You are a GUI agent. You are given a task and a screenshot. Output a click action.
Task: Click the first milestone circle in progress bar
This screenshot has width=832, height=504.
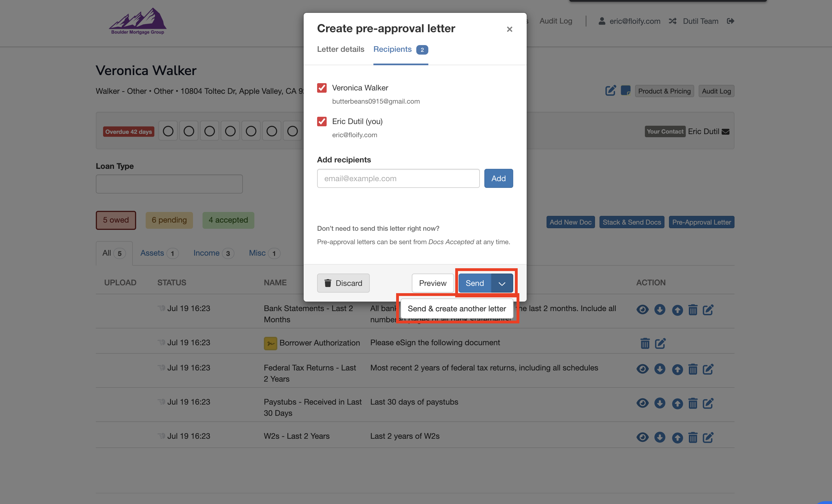pos(168,131)
